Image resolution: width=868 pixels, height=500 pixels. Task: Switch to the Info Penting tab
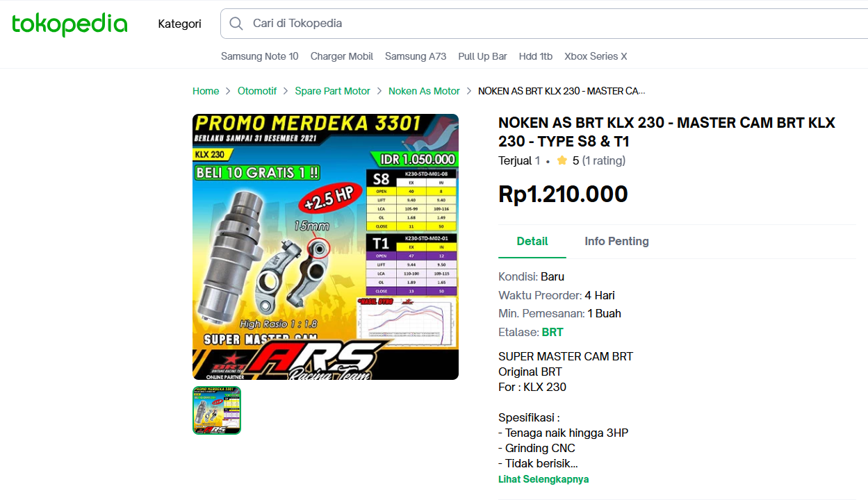click(616, 241)
